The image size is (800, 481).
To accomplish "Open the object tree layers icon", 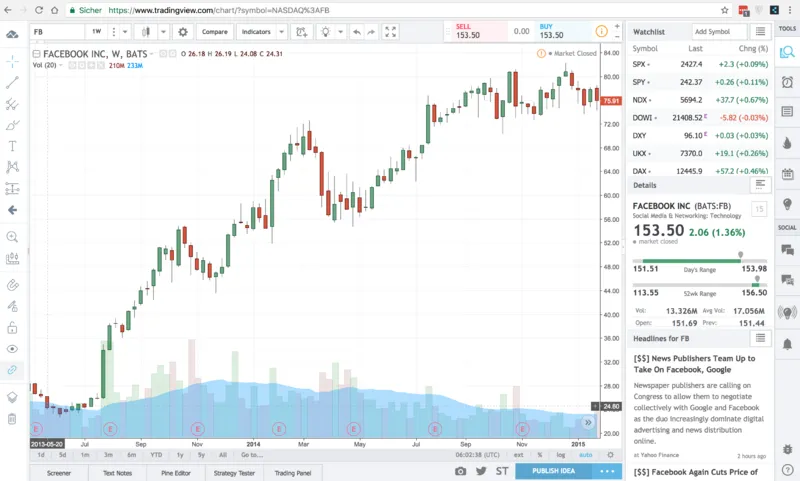I will [12, 397].
